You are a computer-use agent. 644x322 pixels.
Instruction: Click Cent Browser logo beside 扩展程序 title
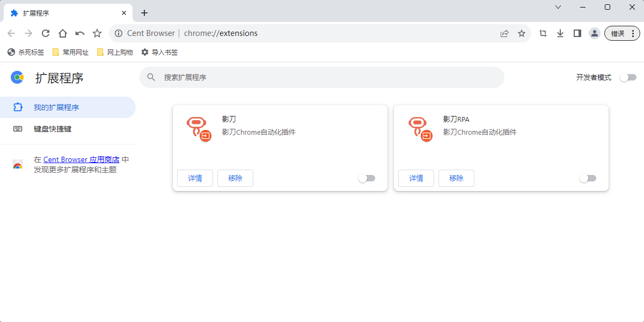click(18, 77)
